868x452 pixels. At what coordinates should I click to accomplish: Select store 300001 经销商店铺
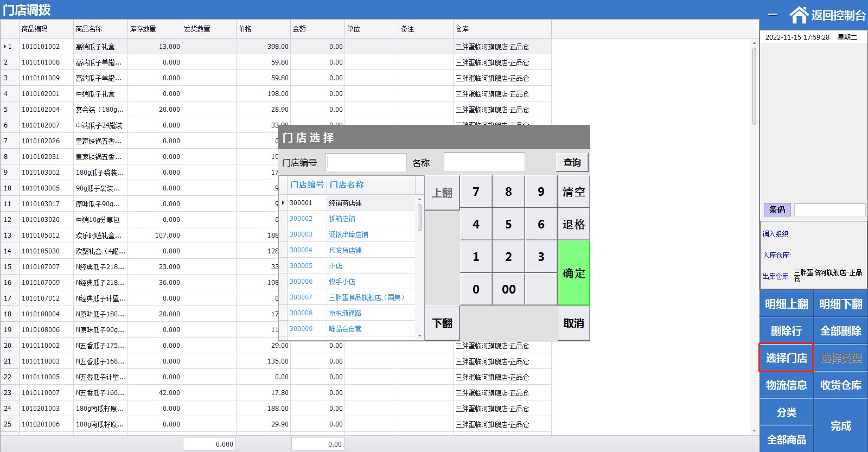347,203
